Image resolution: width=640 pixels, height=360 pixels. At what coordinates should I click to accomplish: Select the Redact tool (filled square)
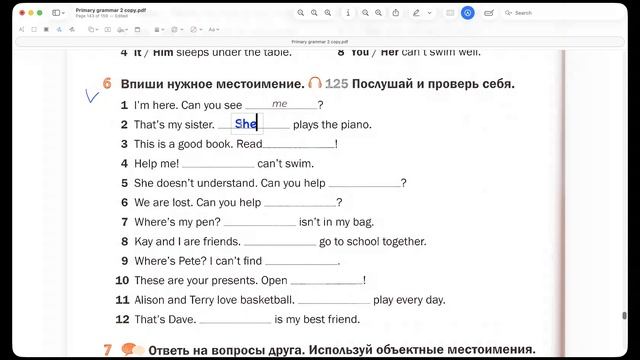tap(46, 29)
